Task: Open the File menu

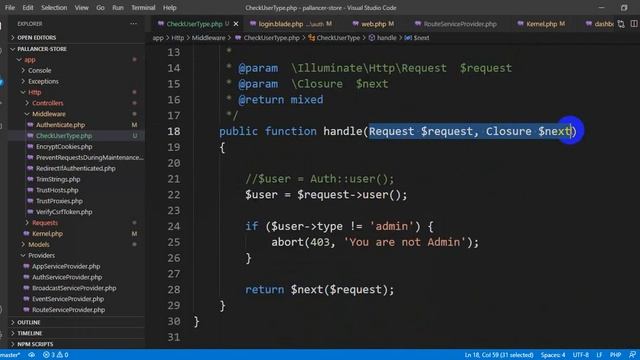Action: [10, 8]
